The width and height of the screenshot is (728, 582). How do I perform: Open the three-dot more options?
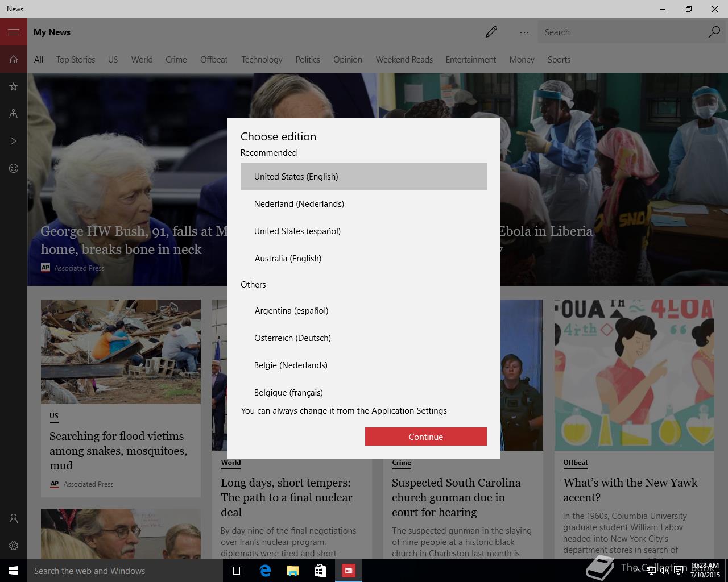click(x=524, y=32)
